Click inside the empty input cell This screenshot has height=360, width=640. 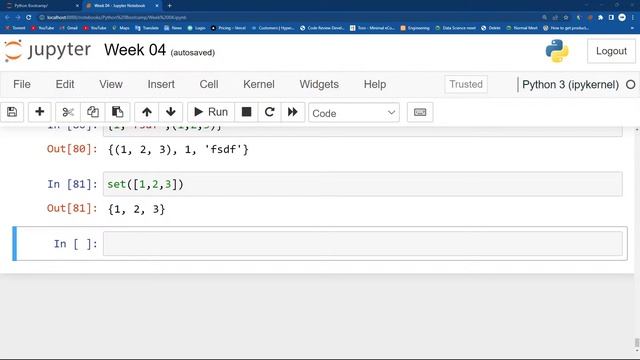tap(362, 244)
